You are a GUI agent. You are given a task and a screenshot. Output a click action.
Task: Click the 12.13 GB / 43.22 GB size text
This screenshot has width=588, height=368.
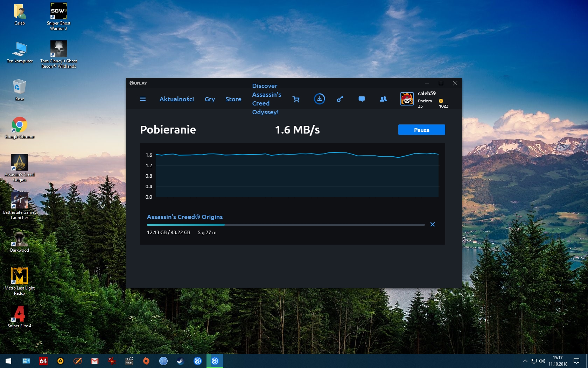coord(169,232)
